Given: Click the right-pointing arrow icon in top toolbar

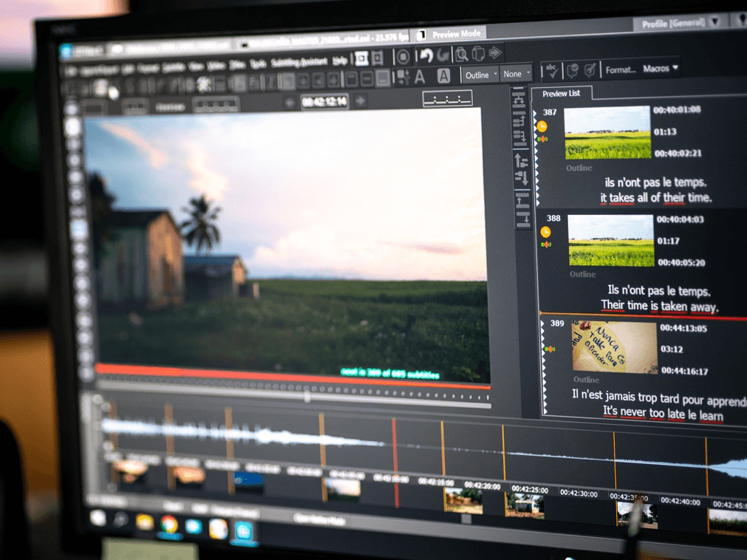Looking at the screenshot, I should (495, 52).
